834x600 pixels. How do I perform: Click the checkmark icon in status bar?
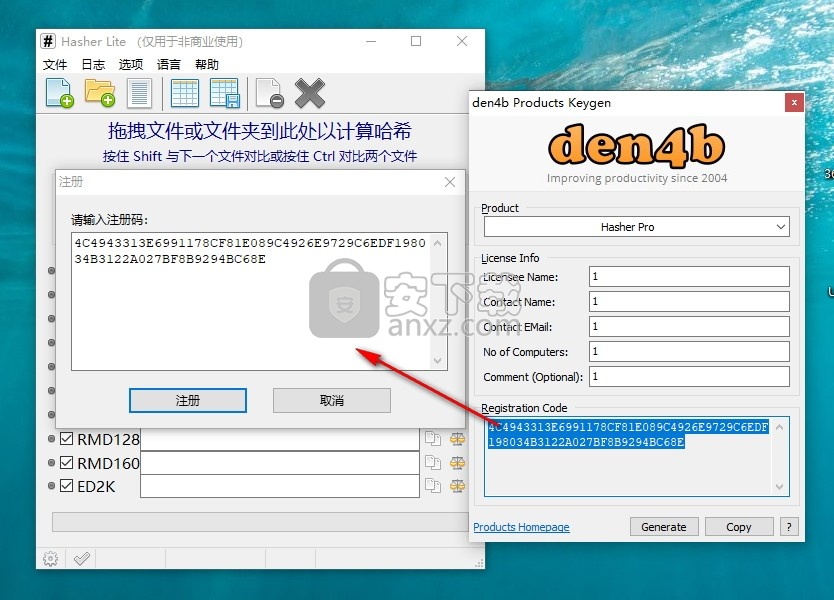(x=81, y=559)
